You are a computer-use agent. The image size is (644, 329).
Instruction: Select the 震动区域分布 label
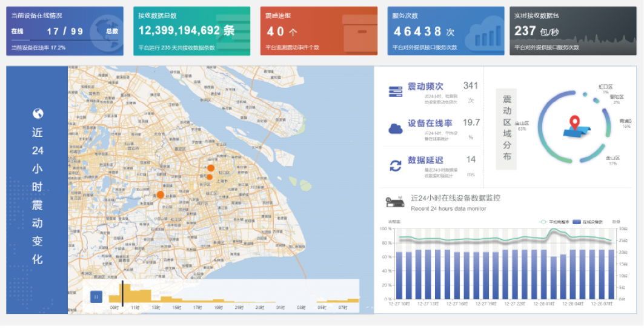pos(507,127)
